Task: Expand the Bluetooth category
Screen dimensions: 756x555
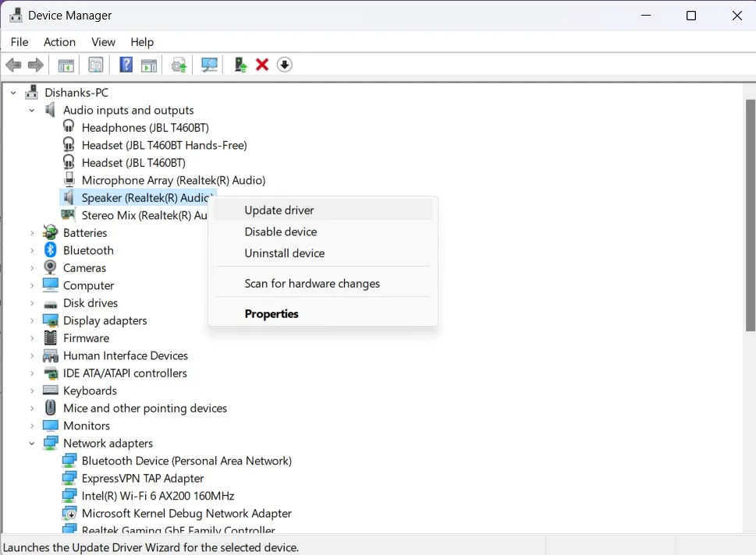Action: [x=32, y=250]
